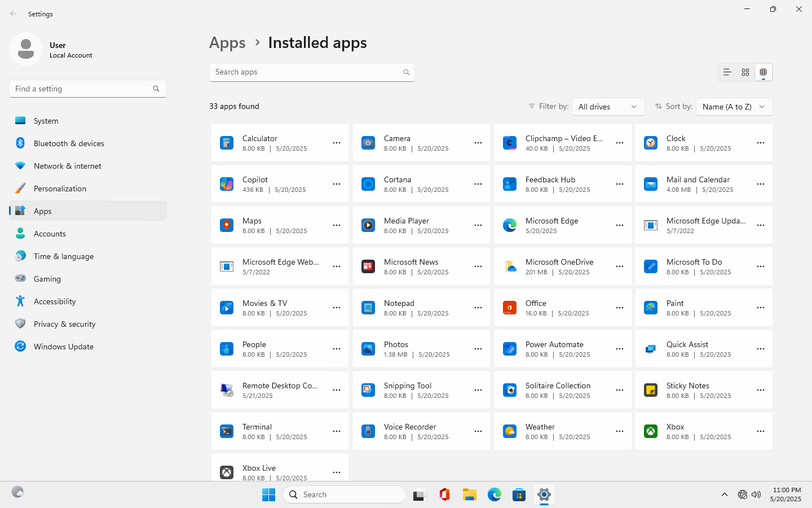Click the Search apps field
This screenshot has width=812, height=508.
coord(312,72)
